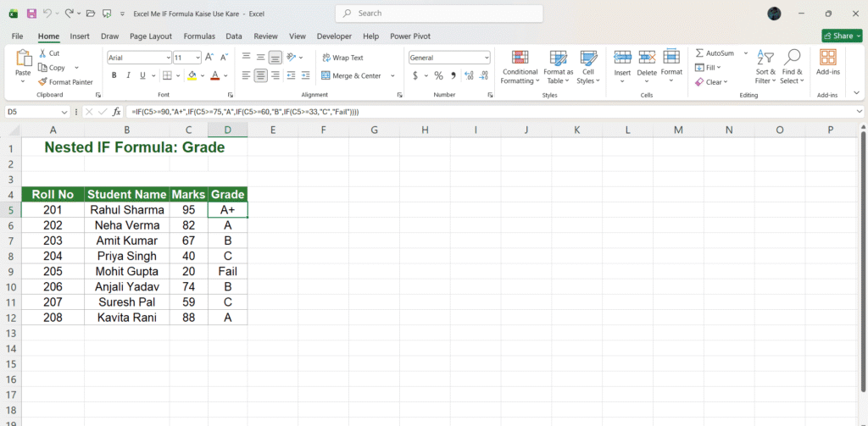This screenshot has width=868, height=426.
Task: Expand the Borders dropdown arrow
Action: coord(178,75)
